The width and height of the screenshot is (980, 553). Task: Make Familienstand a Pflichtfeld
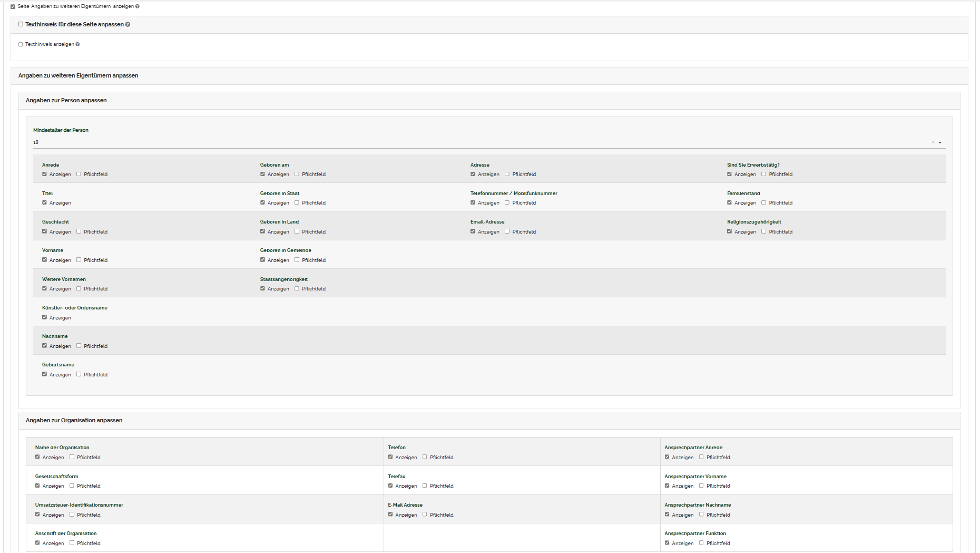coord(763,202)
